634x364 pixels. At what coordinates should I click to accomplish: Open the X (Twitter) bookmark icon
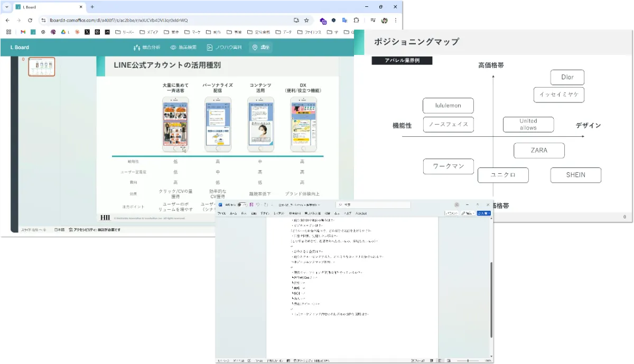[87, 32]
